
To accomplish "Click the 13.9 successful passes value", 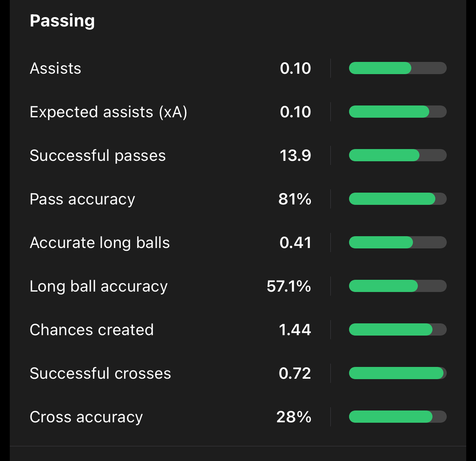I will tap(295, 156).
